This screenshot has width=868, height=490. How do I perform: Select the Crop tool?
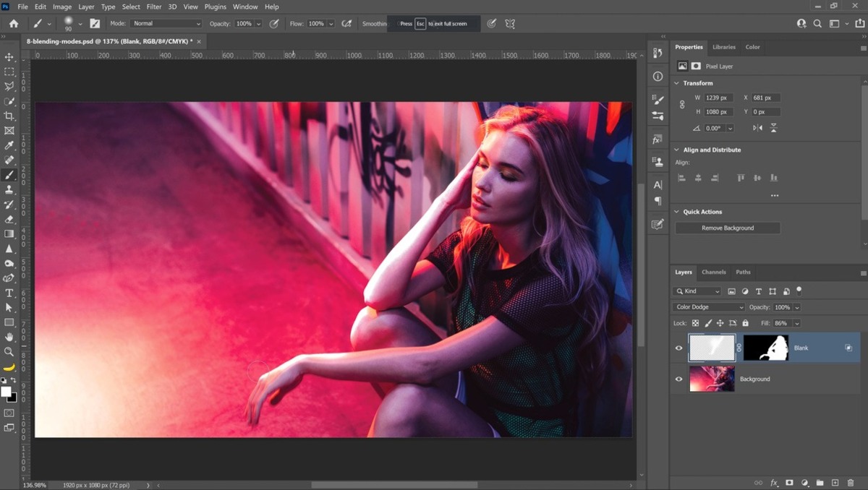pos(9,116)
